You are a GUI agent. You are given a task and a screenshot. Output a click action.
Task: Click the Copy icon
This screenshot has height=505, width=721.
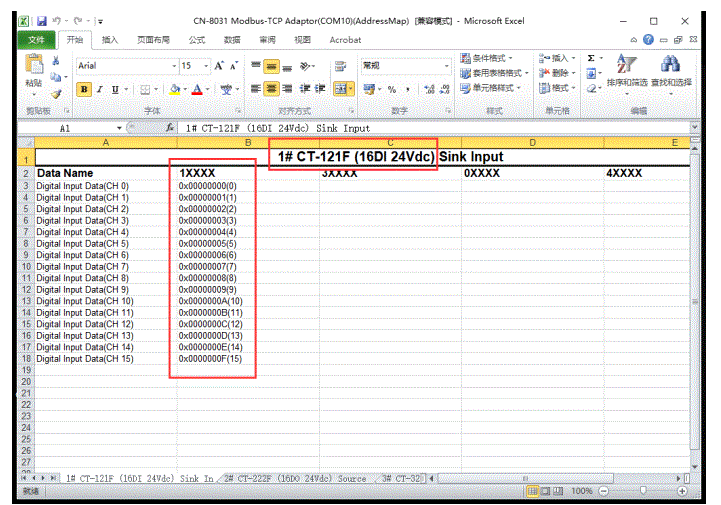56,77
